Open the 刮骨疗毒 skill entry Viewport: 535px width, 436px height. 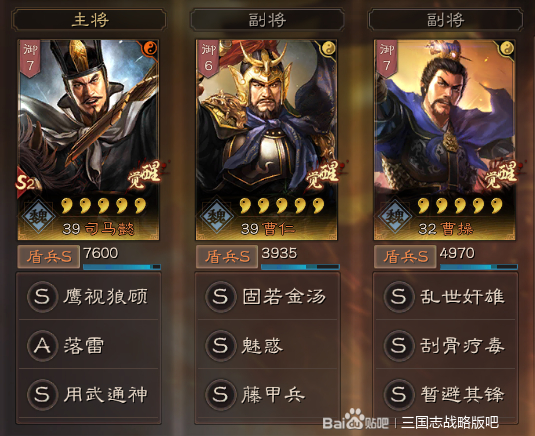[x=445, y=346]
